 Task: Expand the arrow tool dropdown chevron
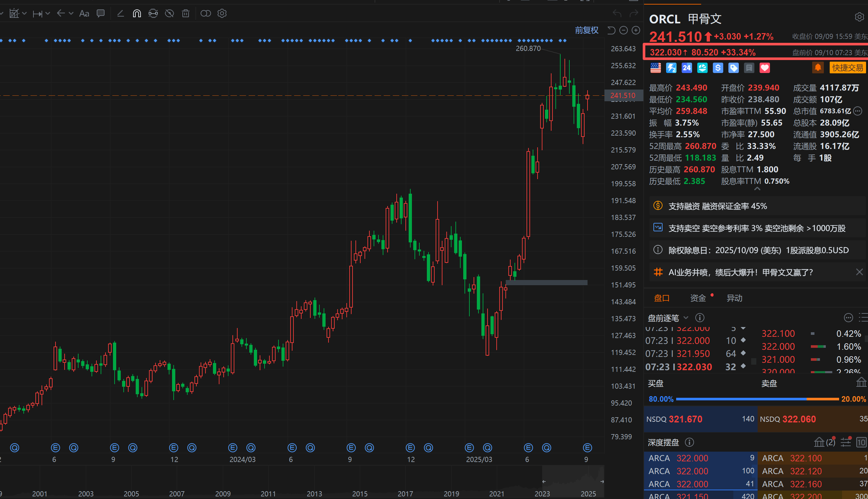pyautogui.click(x=71, y=14)
